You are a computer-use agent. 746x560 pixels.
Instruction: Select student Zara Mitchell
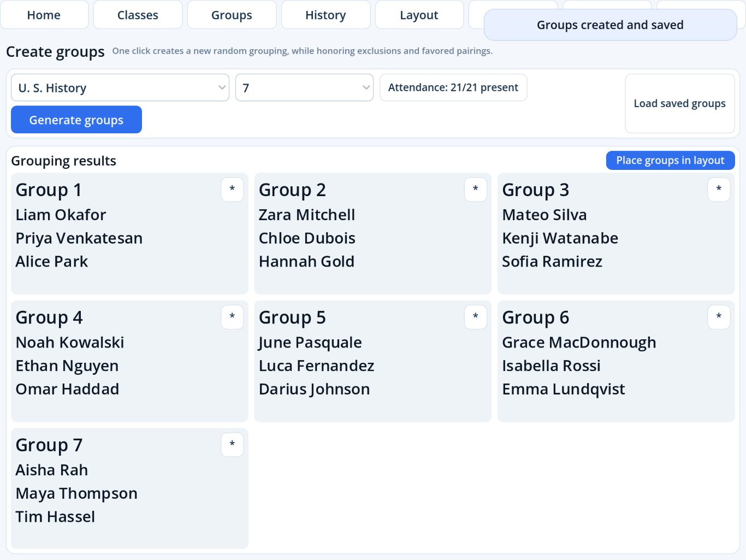307,215
